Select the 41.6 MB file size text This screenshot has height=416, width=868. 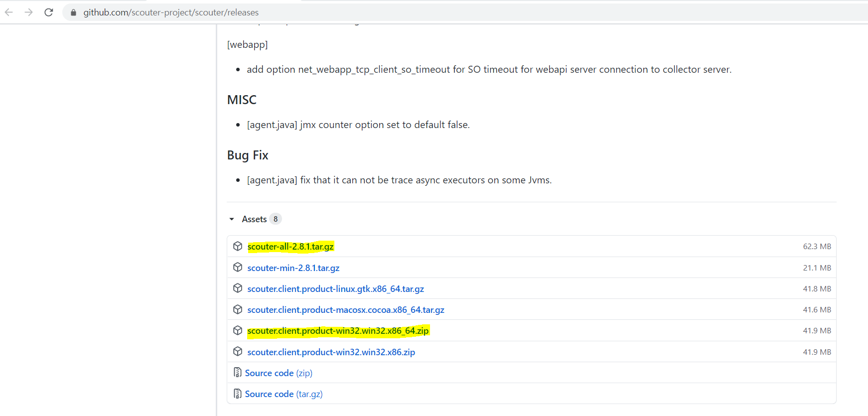point(817,310)
